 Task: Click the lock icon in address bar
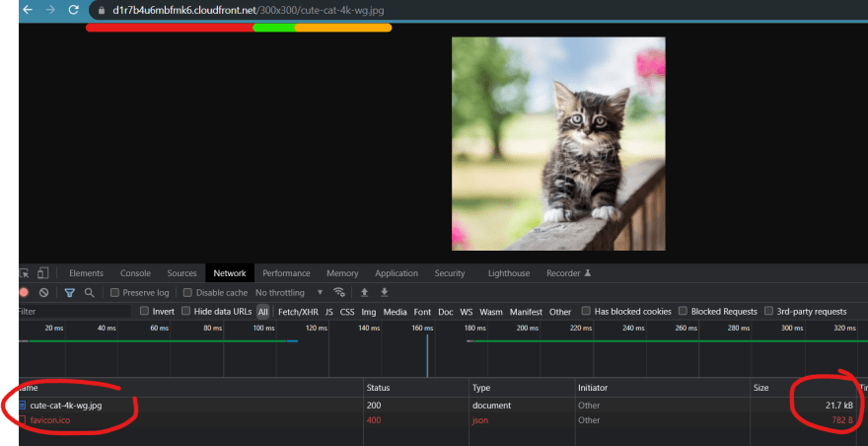(102, 11)
